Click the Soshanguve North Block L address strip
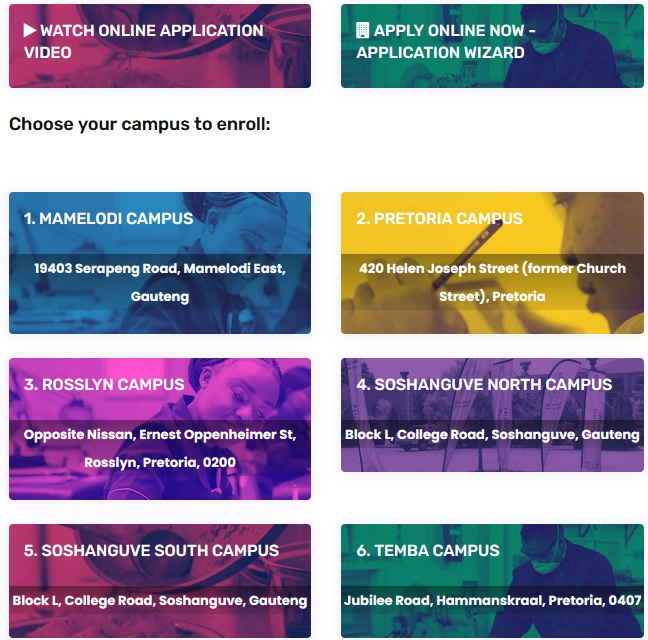The image size is (648, 640). (492, 435)
